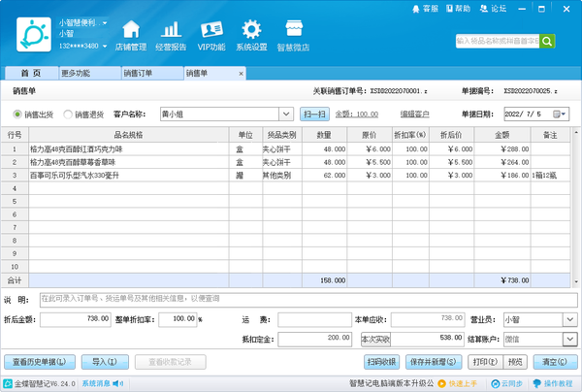Switch to 销售订单 tab
Screen dimensions: 582x392
pyautogui.click(x=152, y=73)
